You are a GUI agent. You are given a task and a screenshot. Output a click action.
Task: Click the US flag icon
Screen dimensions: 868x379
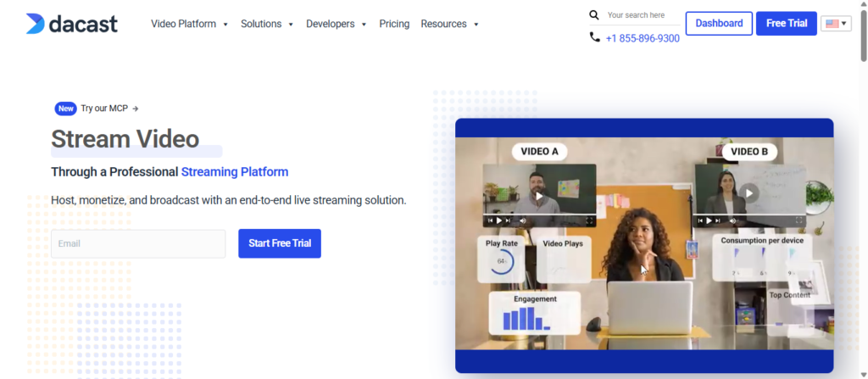point(832,24)
